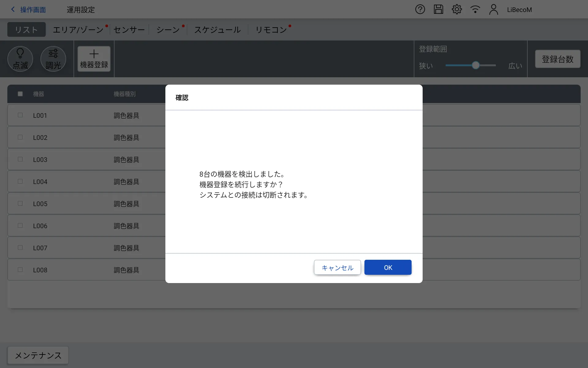Switch to the スケジュール tab
Image resolution: width=588 pixels, height=368 pixels.
pyautogui.click(x=217, y=30)
